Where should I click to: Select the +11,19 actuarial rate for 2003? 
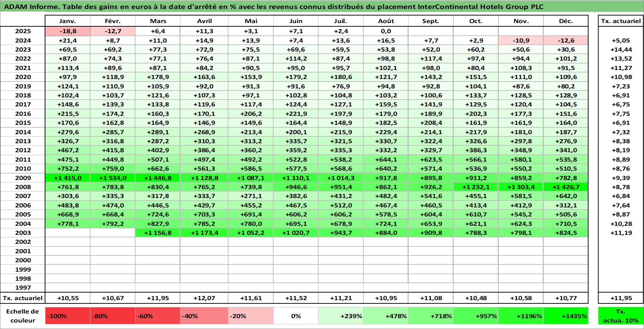tap(621, 233)
